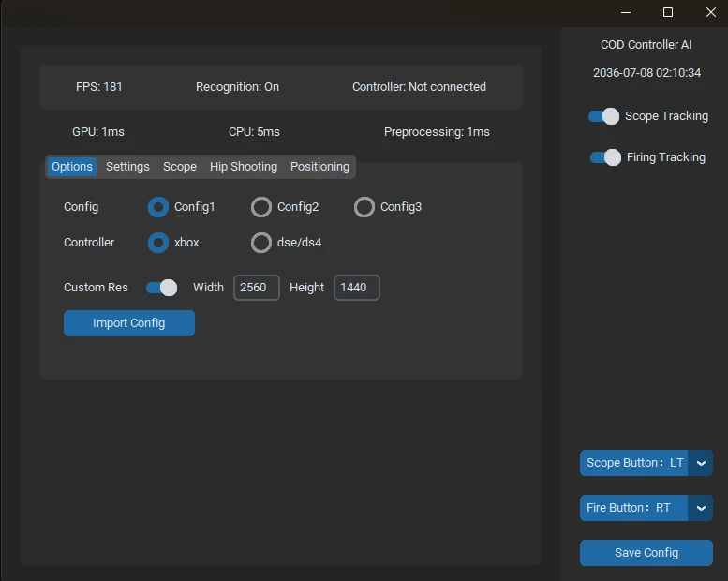Click the GPU: 1ms readout
728x581 pixels.
click(x=98, y=132)
